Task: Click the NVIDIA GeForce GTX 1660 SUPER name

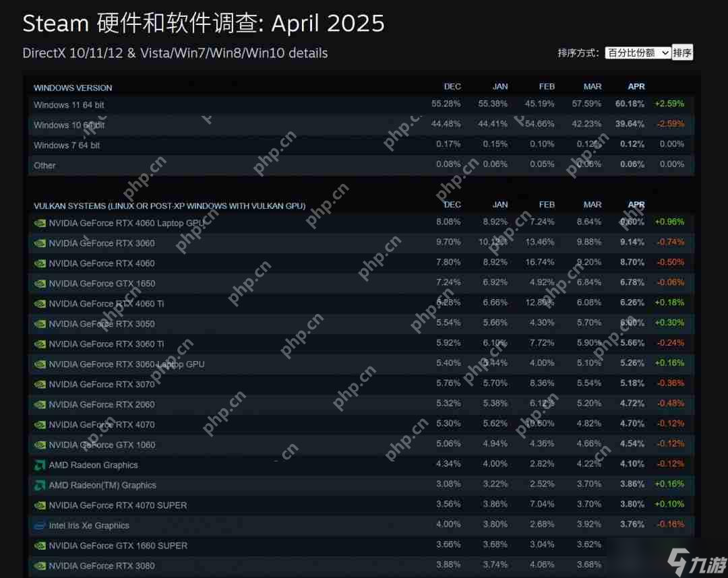Action: [118, 546]
